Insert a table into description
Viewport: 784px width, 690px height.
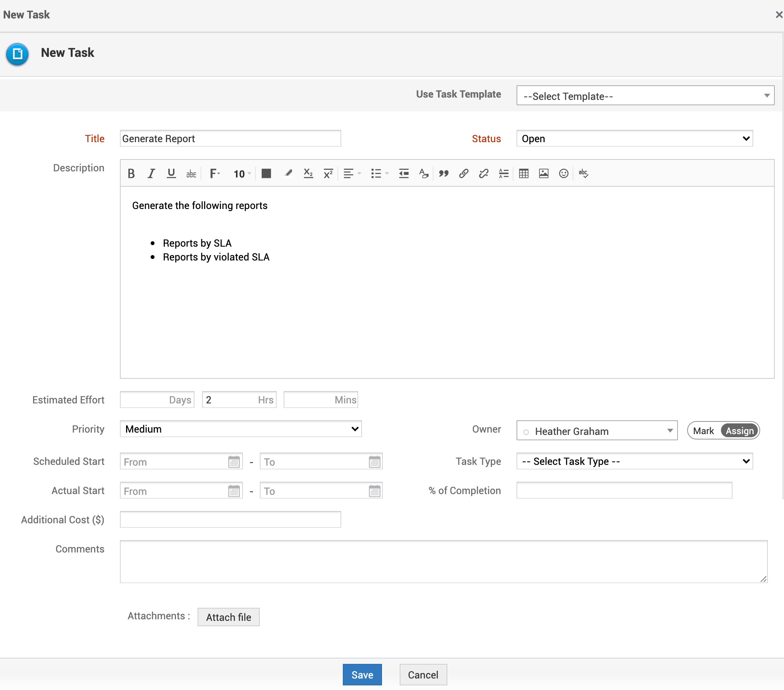523,174
